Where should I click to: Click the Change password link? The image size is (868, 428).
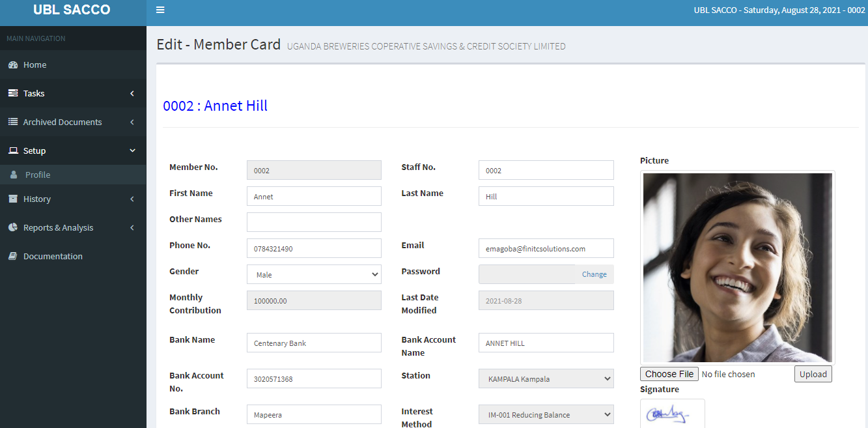[x=594, y=275]
